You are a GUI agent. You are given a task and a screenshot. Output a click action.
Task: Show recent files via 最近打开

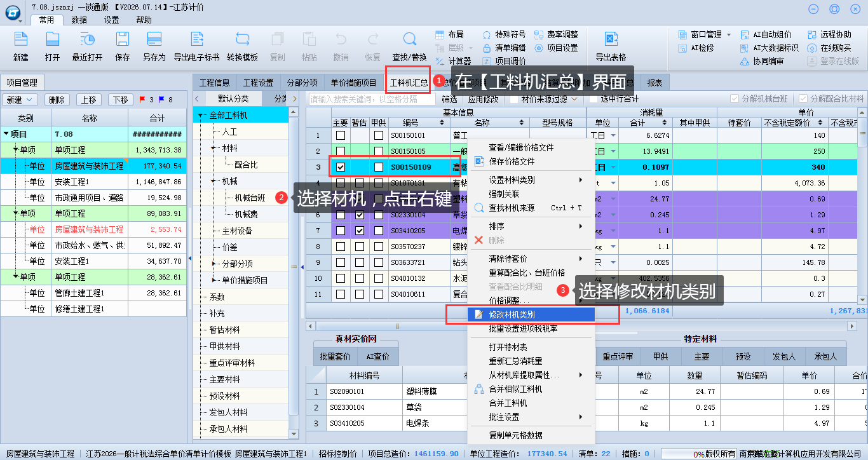(87, 39)
